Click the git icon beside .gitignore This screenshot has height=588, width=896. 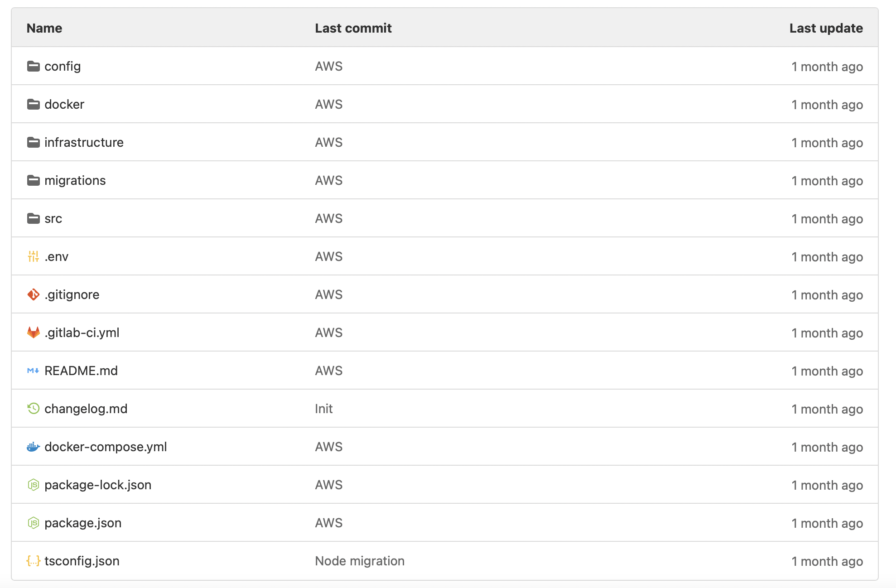click(33, 294)
